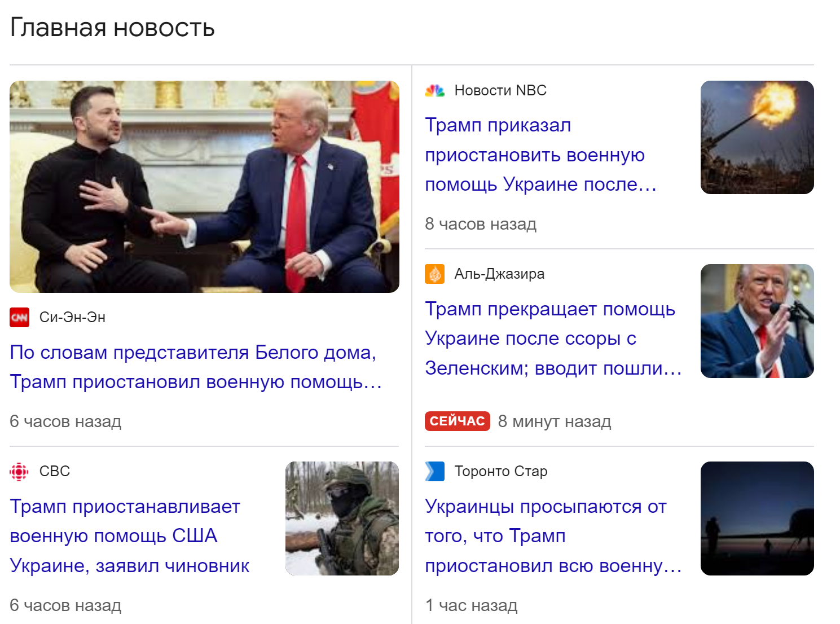840x624 pixels.
Task: Open the Zelensky and Trump meeting photo
Action: click(x=204, y=187)
